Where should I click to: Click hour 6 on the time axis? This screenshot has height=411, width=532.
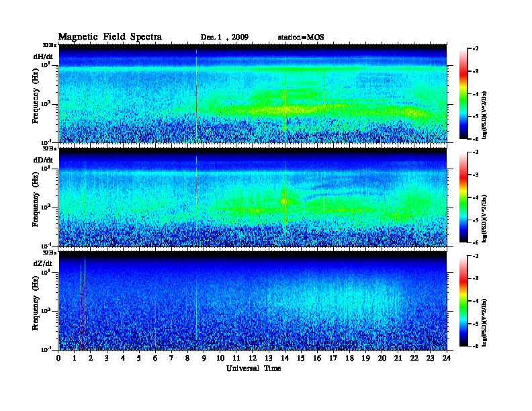pos(155,359)
